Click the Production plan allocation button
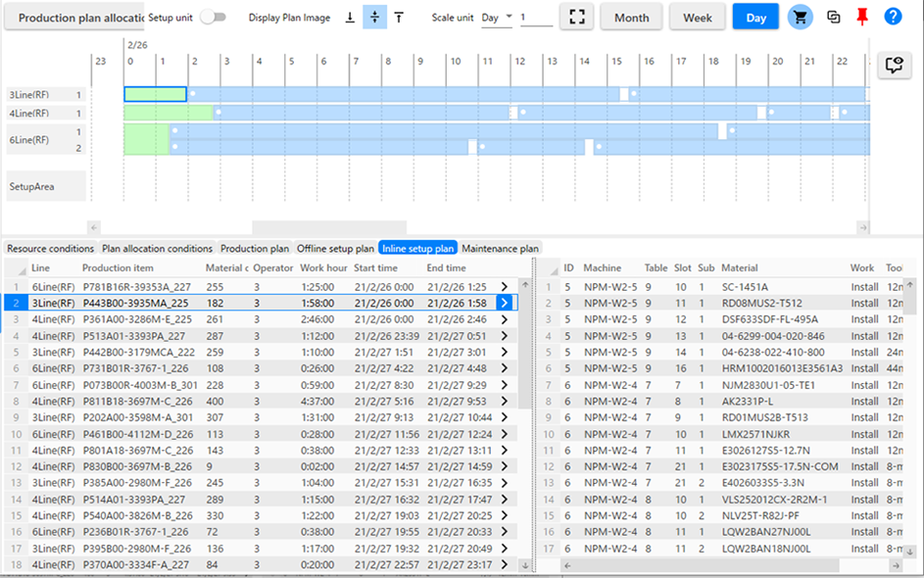The height and width of the screenshot is (578, 924). [x=74, y=18]
